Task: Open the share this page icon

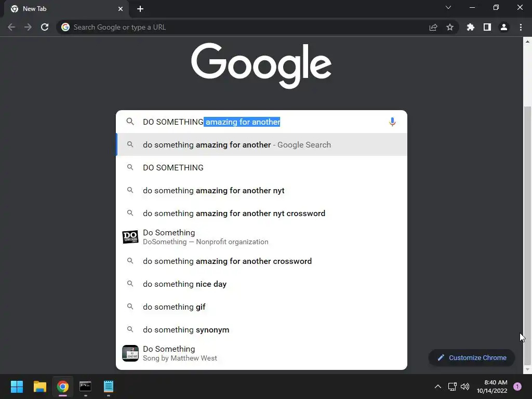Action: point(433,27)
